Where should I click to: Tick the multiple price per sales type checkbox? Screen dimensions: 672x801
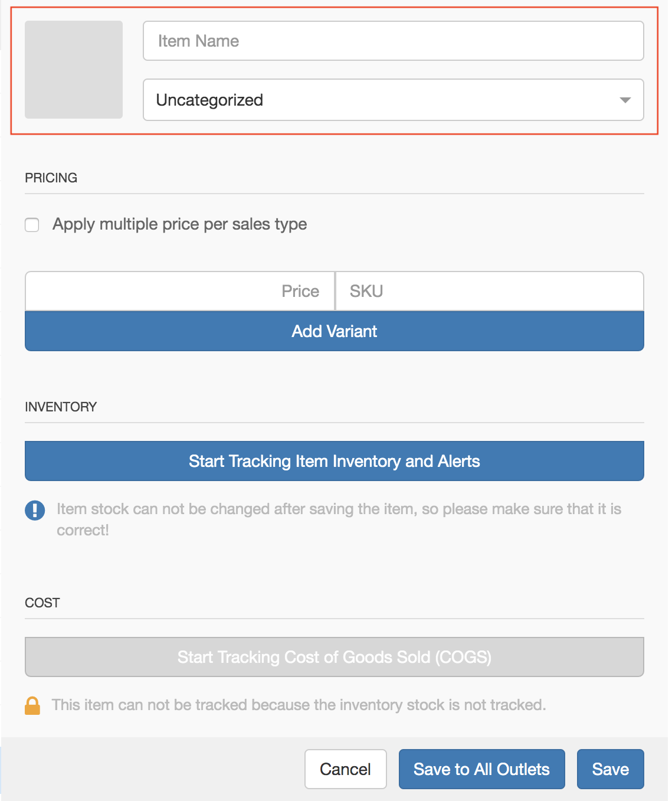[x=32, y=225]
